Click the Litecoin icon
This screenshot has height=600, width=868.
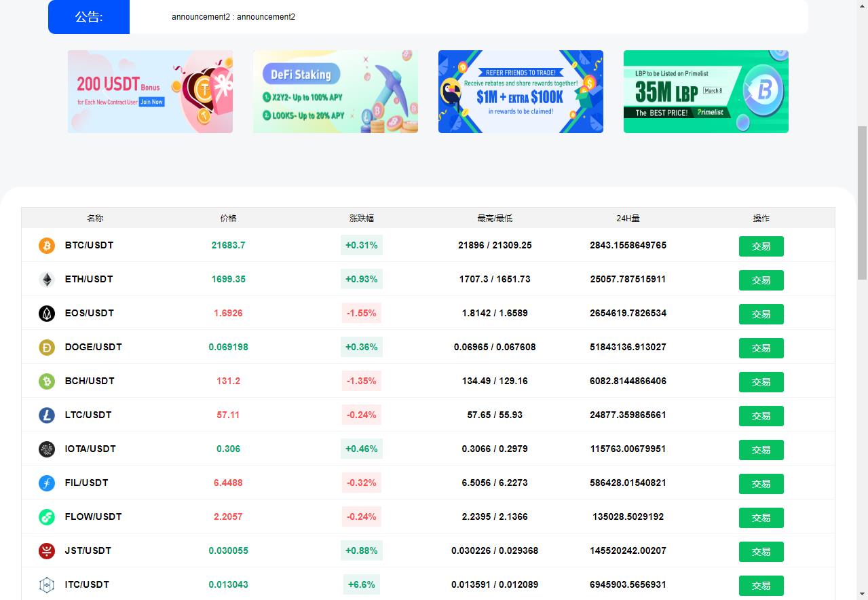click(47, 415)
